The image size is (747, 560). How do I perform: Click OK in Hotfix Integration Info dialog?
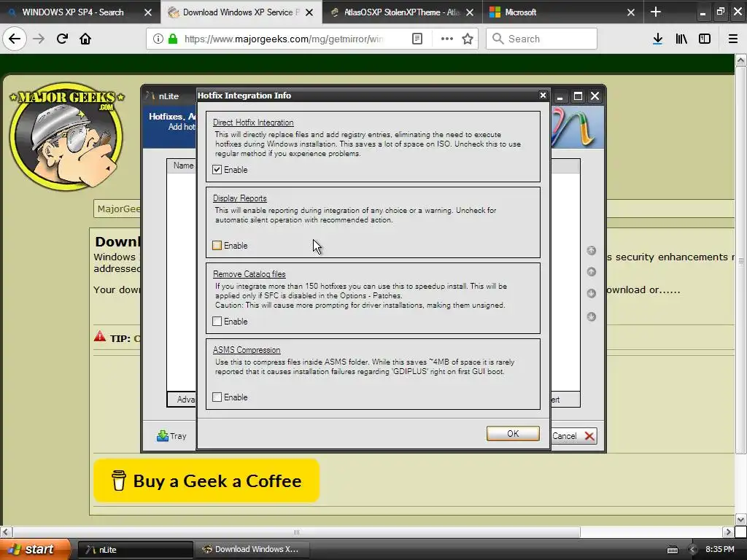click(513, 433)
